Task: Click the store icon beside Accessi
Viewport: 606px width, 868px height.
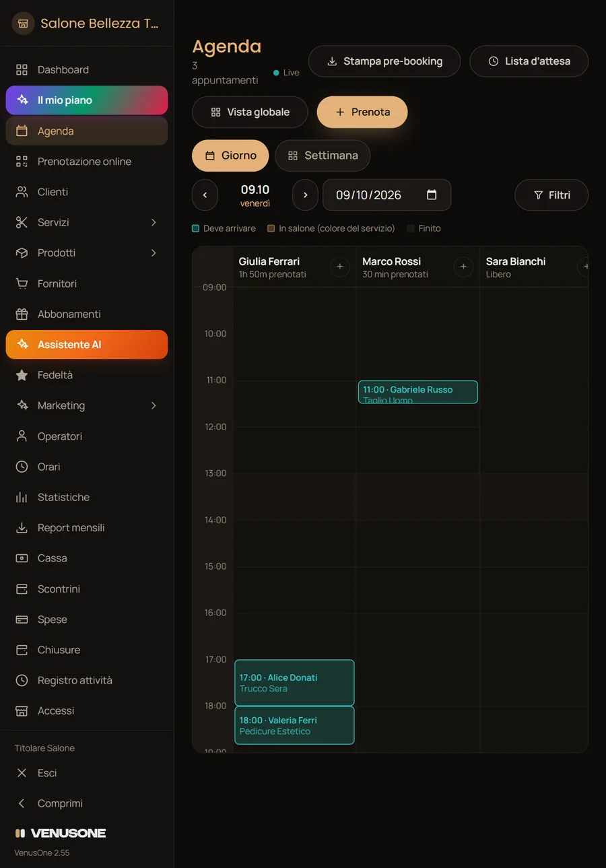Action: click(x=22, y=711)
